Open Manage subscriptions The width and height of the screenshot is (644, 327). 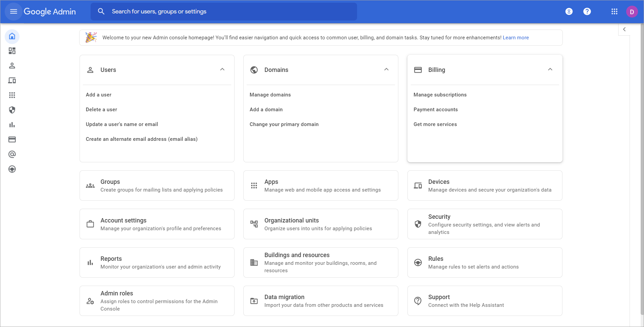440,95
